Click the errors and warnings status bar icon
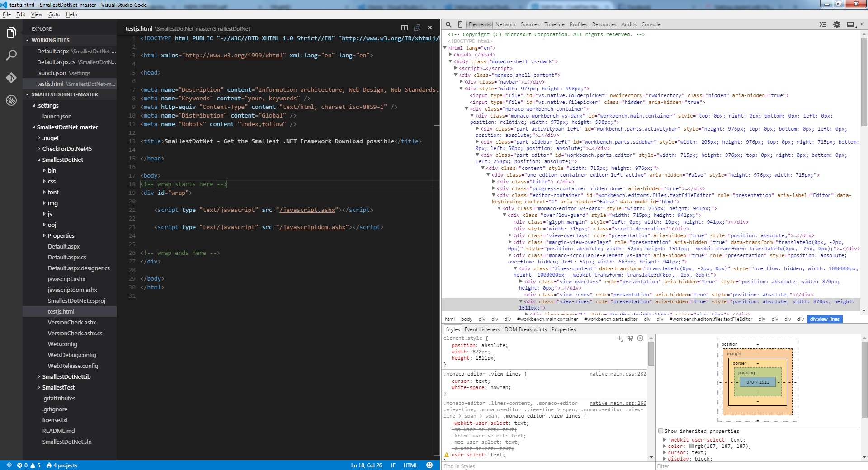Screen dimensions: 868x470 click(28, 465)
